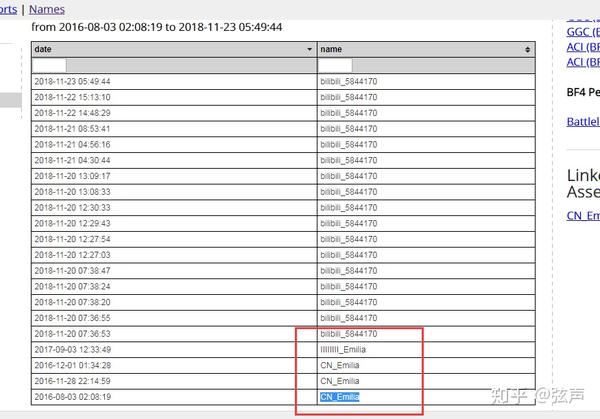The width and height of the screenshot is (600, 419).
Task: Select date cell 2018-11-20 07:38:24
Action: 174,286
